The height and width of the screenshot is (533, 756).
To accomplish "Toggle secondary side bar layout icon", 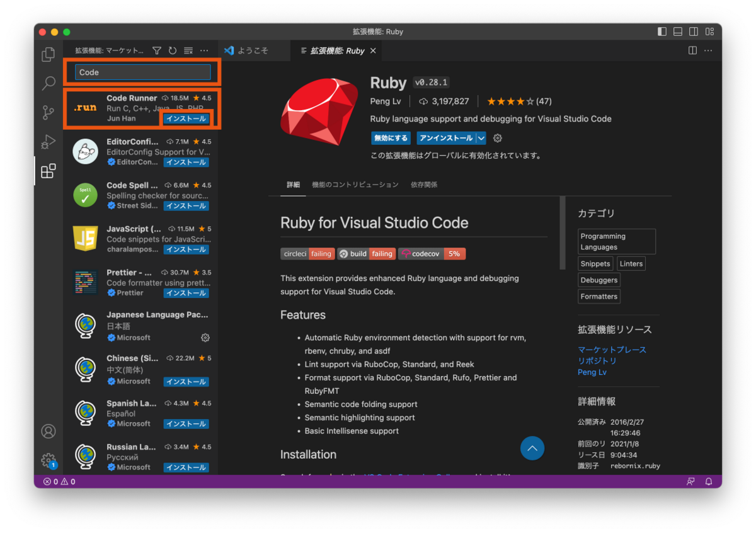I will point(694,32).
